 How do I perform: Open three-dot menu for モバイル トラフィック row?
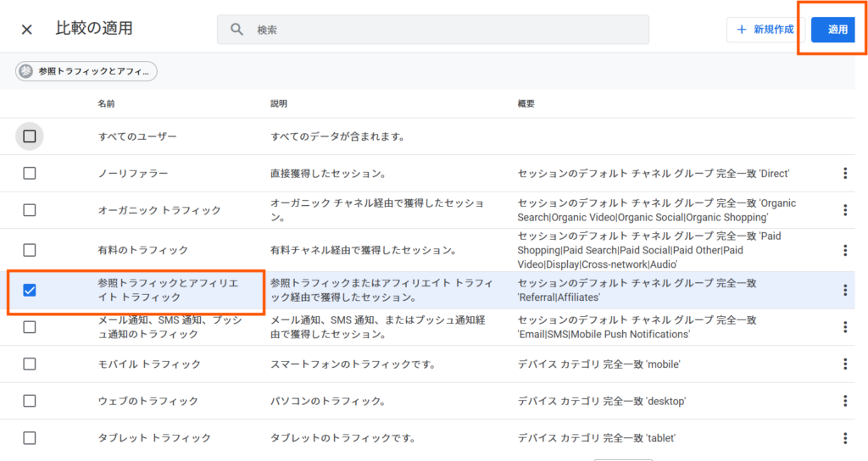[844, 364]
